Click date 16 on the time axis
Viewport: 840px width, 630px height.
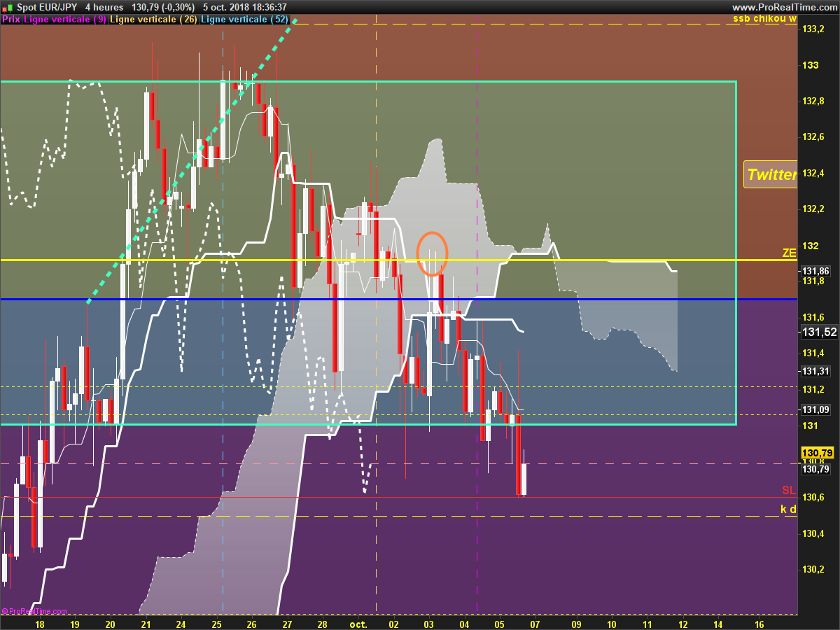point(760,623)
